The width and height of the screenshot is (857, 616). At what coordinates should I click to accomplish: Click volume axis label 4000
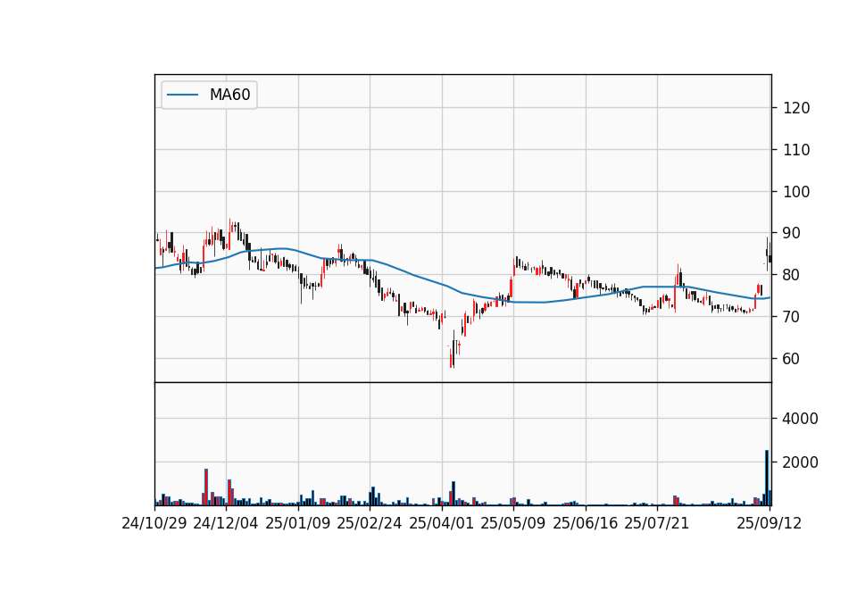point(800,419)
